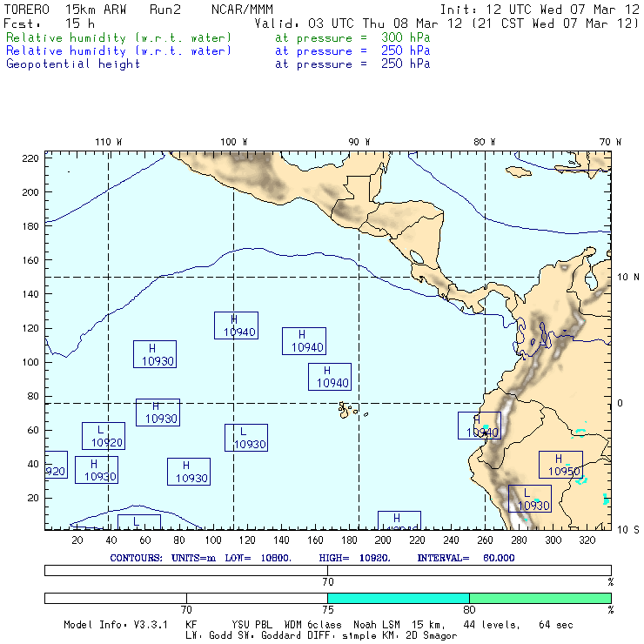Click the 'HIGH= 10920.' contour text
Screen dimensions: 644x644
pyautogui.click(x=354, y=558)
